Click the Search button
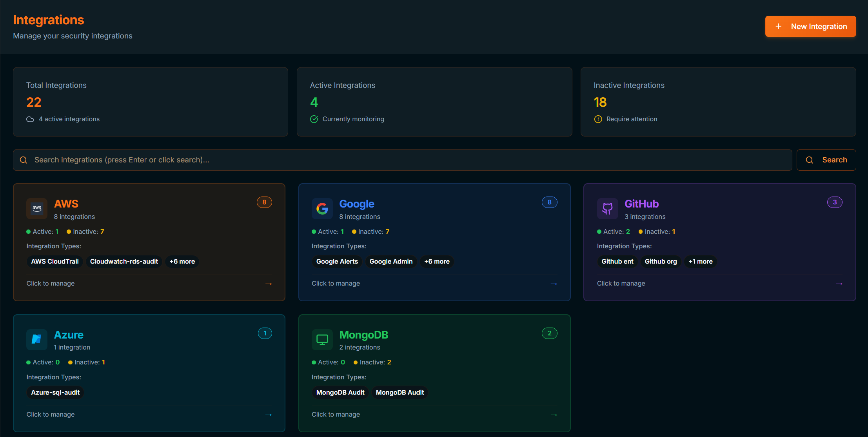Screen dimensions: 868x437 pos(826,160)
